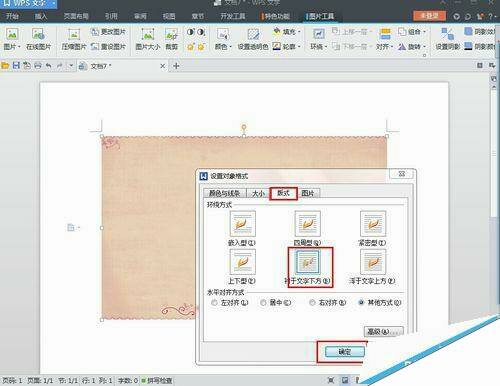Click the decrease contrast icon
The width and height of the screenshot is (500, 386).
coord(201,32)
